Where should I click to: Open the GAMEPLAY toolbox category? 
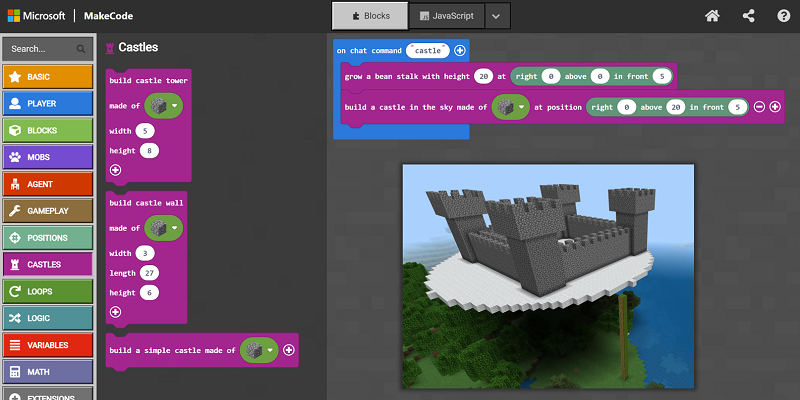tap(48, 211)
